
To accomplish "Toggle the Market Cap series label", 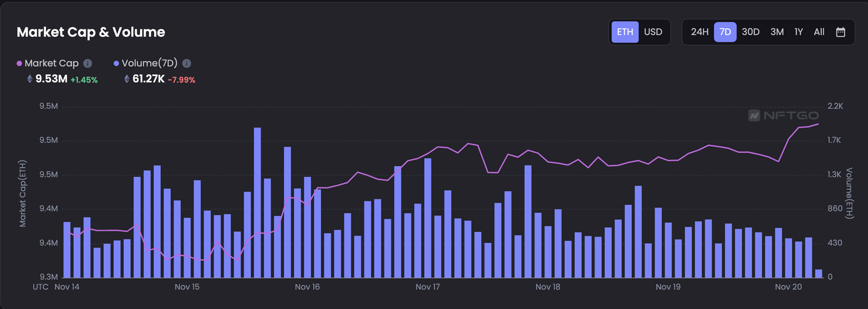I will (51, 64).
